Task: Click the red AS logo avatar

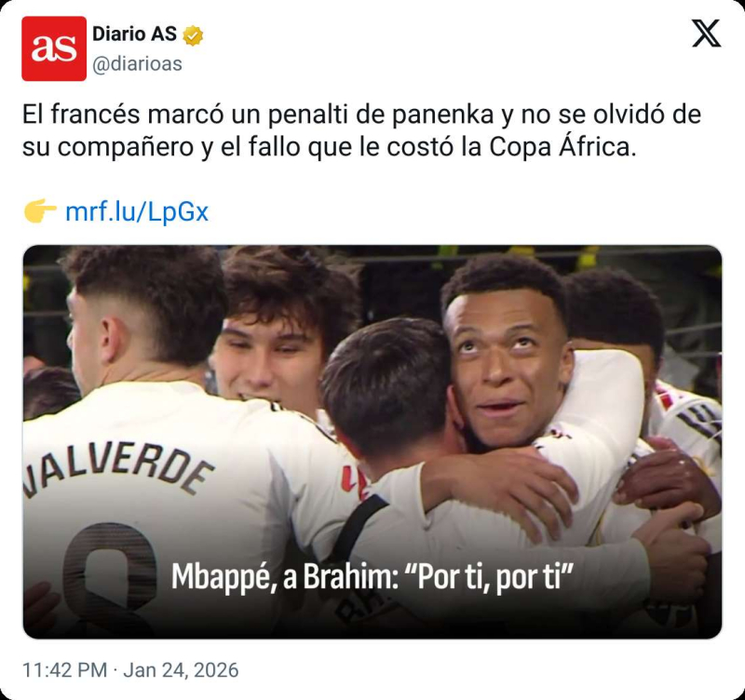Action: pos(54,48)
